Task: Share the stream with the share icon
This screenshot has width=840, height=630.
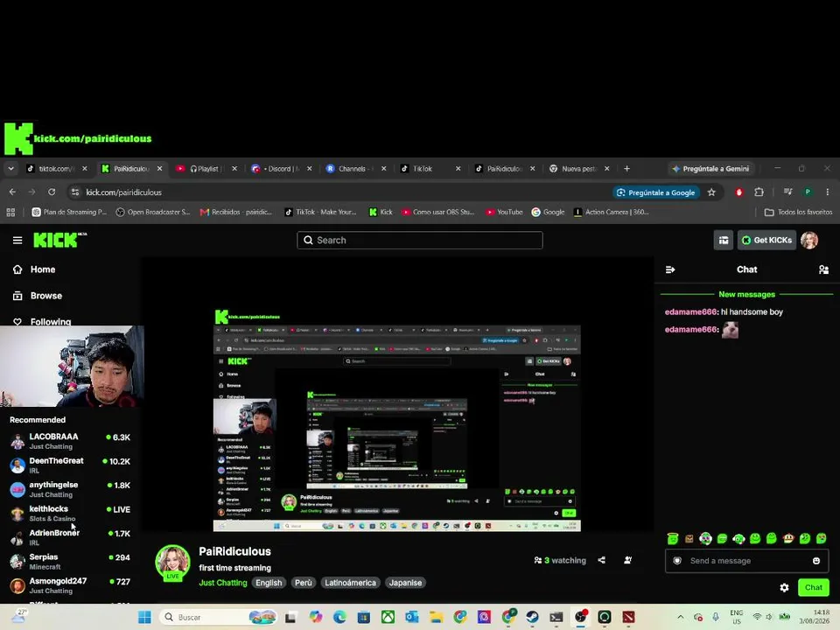Action: pos(602,560)
